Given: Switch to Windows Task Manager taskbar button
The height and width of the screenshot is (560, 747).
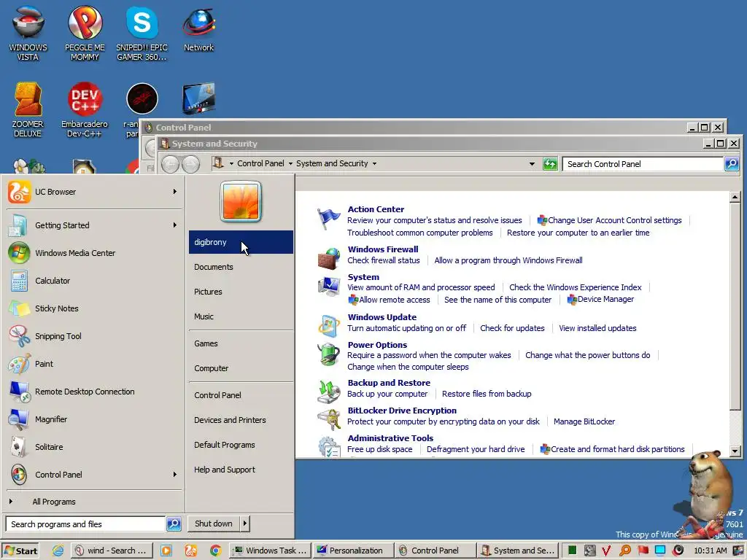Looking at the screenshot, I should point(270,551).
